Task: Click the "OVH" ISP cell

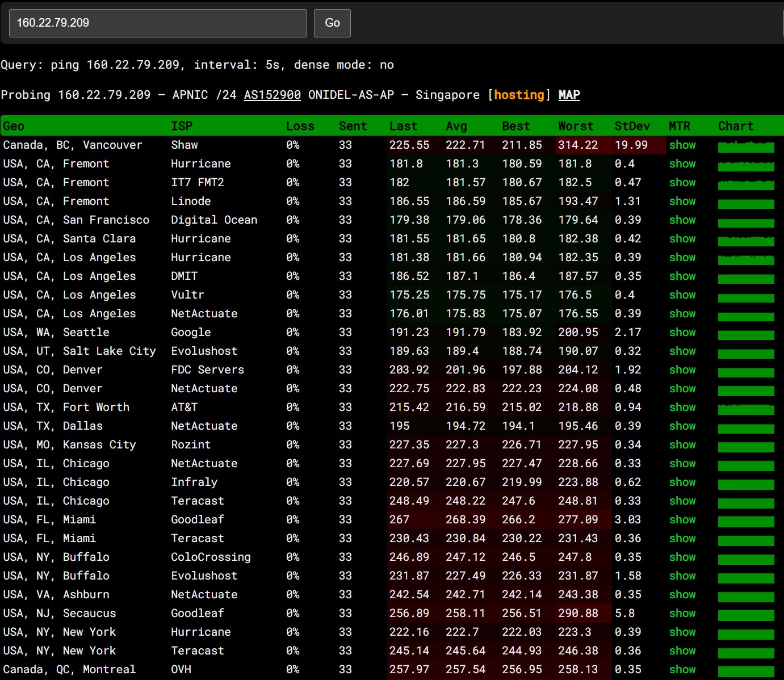Action: pos(181,669)
